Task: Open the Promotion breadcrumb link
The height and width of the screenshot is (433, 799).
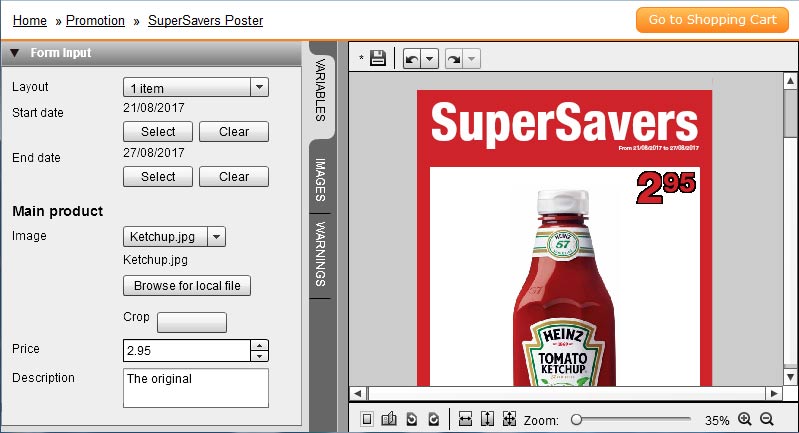Action: coord(95,20)
